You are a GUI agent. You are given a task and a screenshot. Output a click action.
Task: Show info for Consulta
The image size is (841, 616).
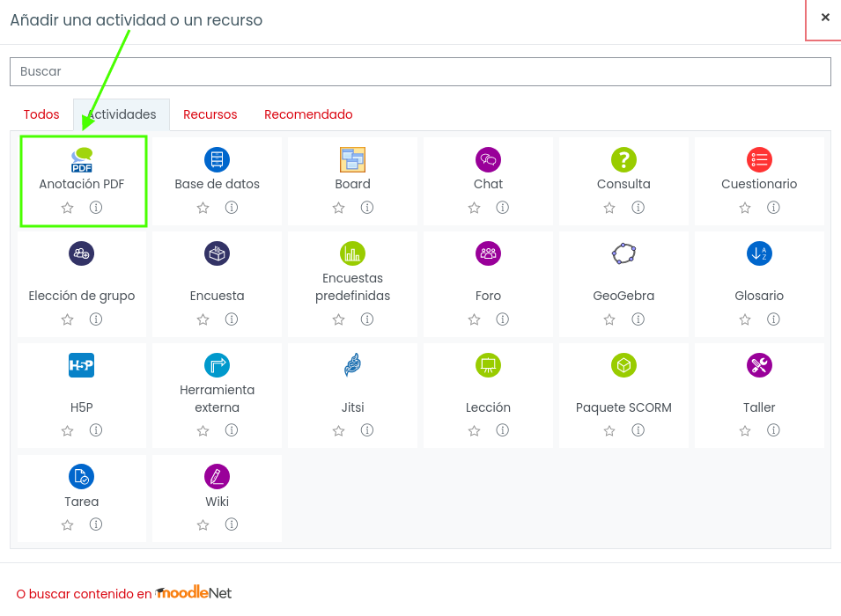638,208
